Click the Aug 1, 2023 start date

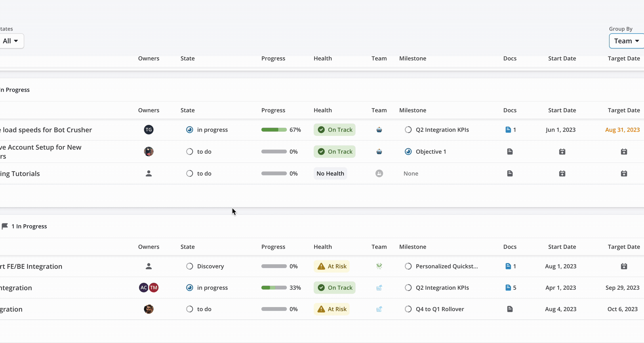coord(561,266)
